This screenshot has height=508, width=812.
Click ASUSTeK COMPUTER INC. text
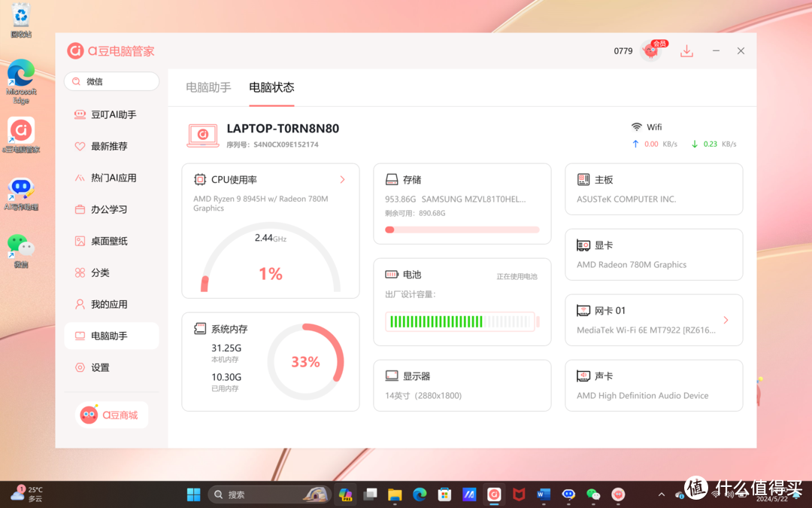[626, 199]
